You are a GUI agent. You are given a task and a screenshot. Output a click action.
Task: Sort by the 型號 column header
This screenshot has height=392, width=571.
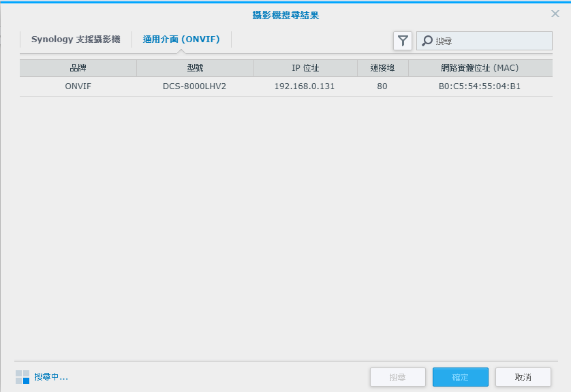point(195,68)
